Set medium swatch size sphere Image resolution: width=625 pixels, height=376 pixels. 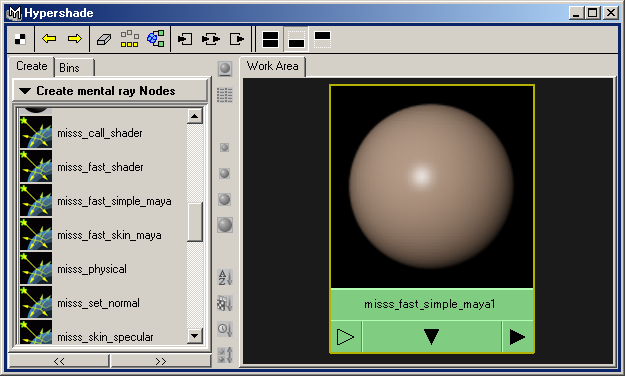click(224, 173)
